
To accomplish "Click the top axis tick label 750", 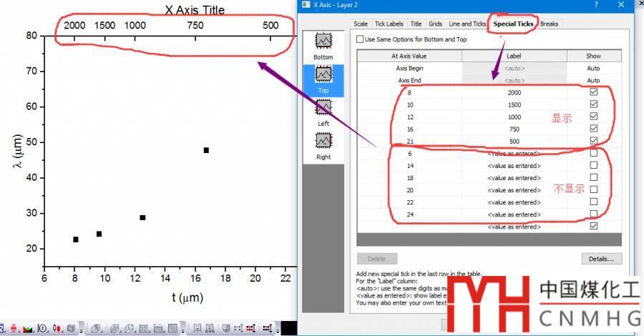I will pyautogui.click(x=195, y=26).
